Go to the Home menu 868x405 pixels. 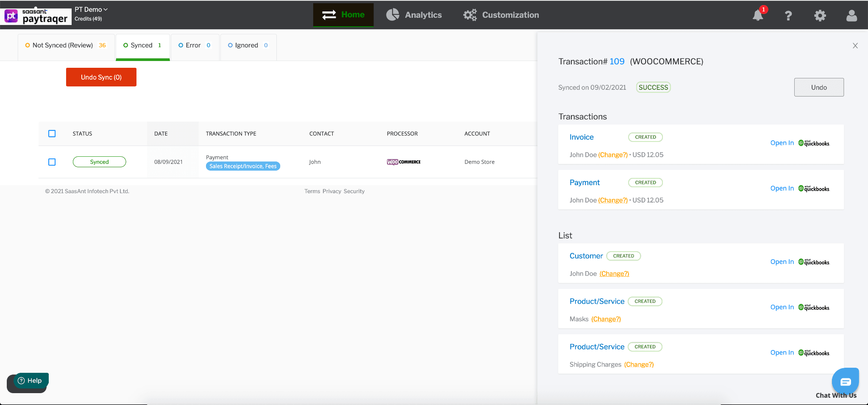pyautogui.click(x=343, y=15)
